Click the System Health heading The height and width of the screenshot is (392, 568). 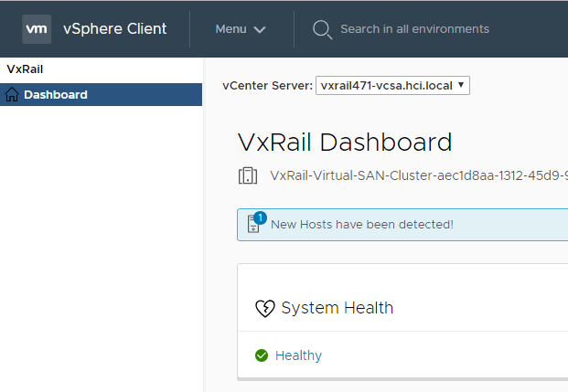coord(338,308)
